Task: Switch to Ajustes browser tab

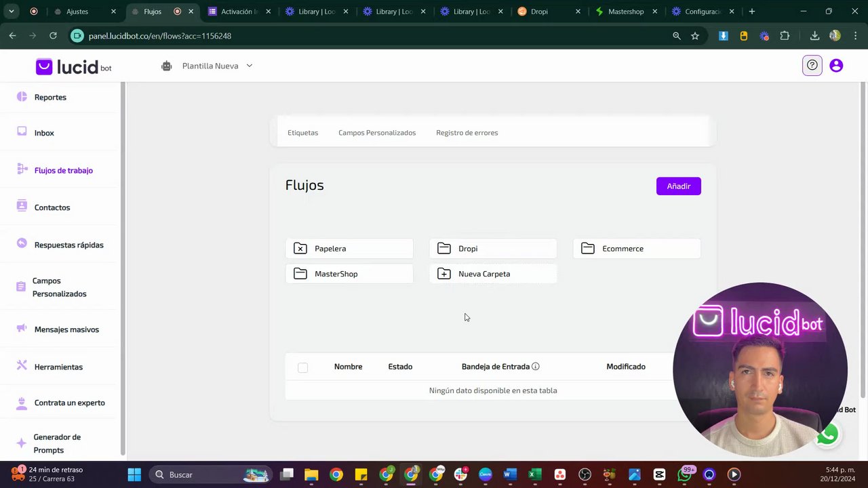Action: pyautogui.click(x=85, y=12)
